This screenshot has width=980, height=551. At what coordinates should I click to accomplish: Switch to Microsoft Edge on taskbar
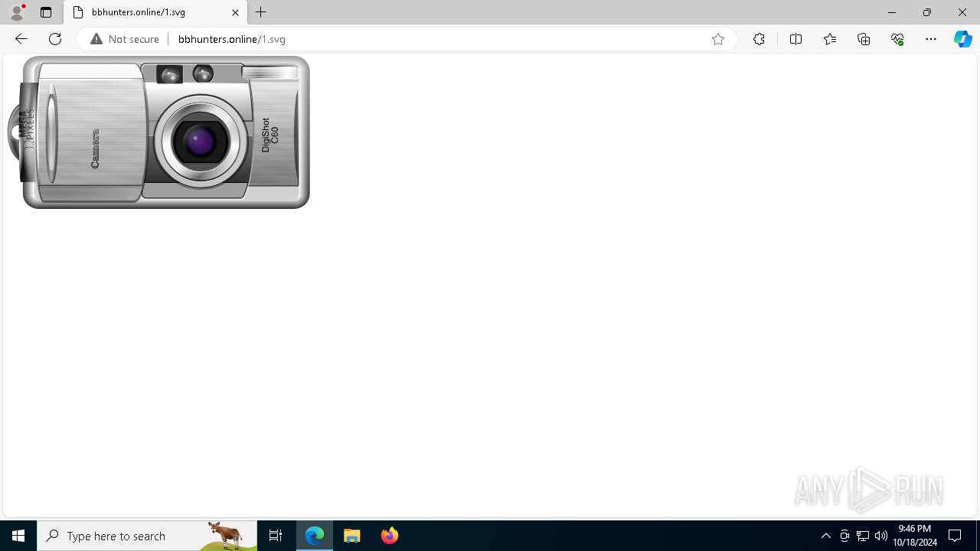pyautogui.click(x=315, y=536)
